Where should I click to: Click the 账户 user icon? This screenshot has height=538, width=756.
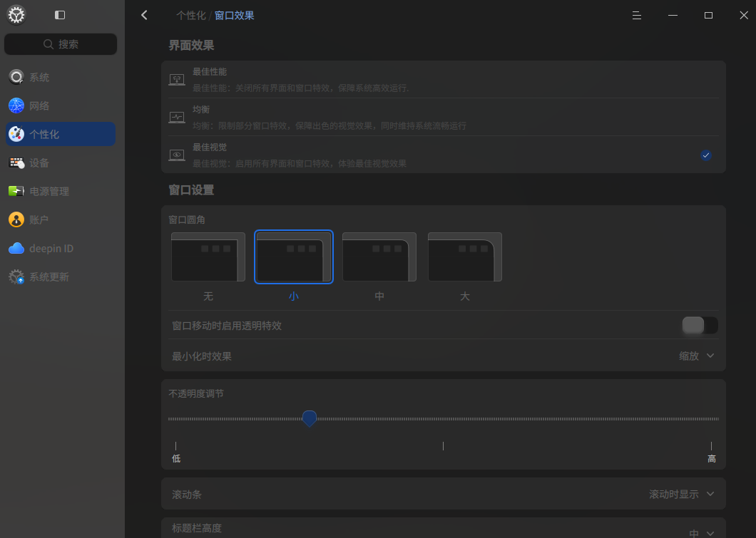point(16,219)
